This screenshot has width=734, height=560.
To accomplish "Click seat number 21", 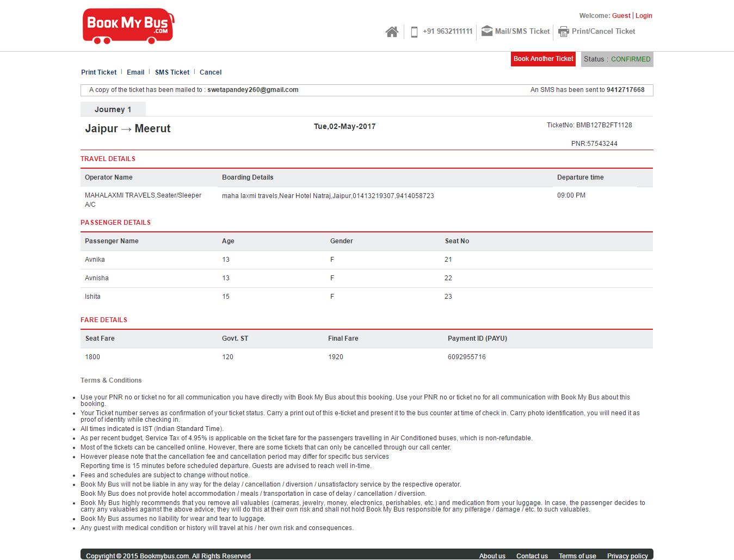I will click(448, 260).
